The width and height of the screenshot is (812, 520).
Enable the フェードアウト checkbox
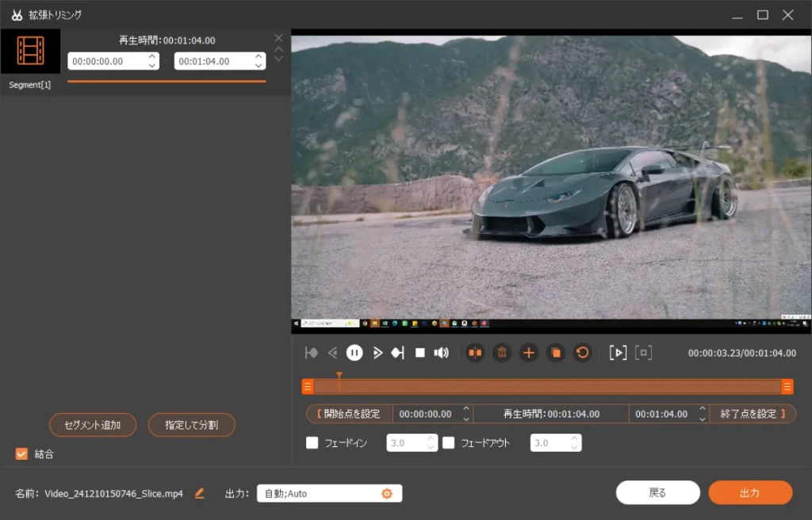pos(449,443)
